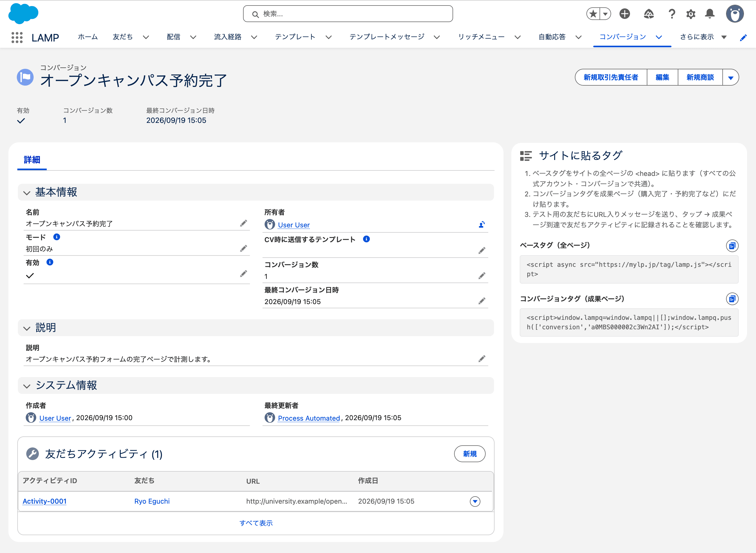756x553 pixels.
Task: Click the 検索 search field
Action: coord(348,14)
